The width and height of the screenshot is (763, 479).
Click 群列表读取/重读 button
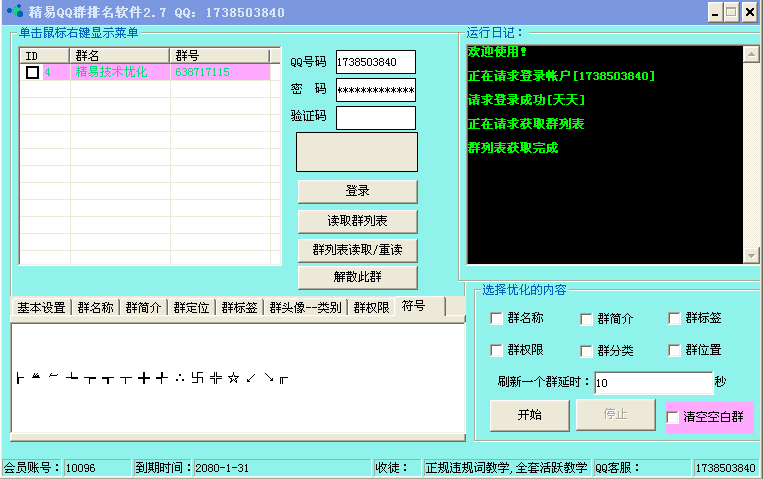click(358, 250)
